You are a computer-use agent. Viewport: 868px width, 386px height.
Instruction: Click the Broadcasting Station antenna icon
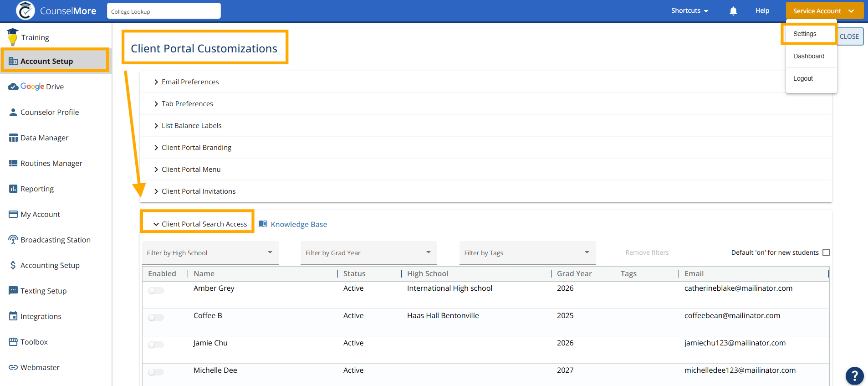13,240
